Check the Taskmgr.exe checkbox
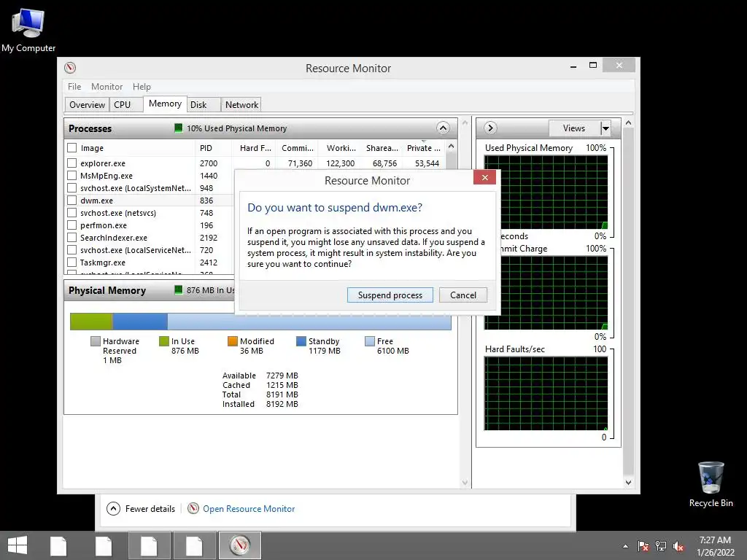747x560 pixels. coord(72,262)
